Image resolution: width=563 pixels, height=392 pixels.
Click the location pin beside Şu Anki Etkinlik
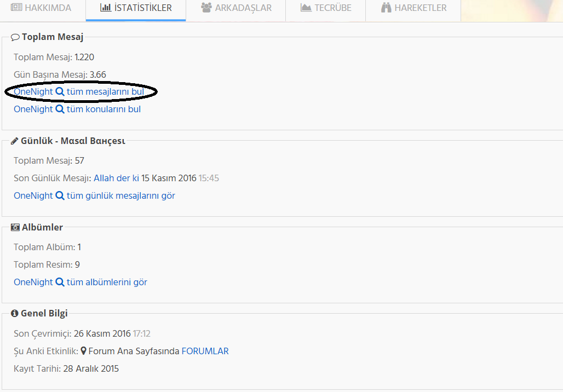(x=84, y=350)
